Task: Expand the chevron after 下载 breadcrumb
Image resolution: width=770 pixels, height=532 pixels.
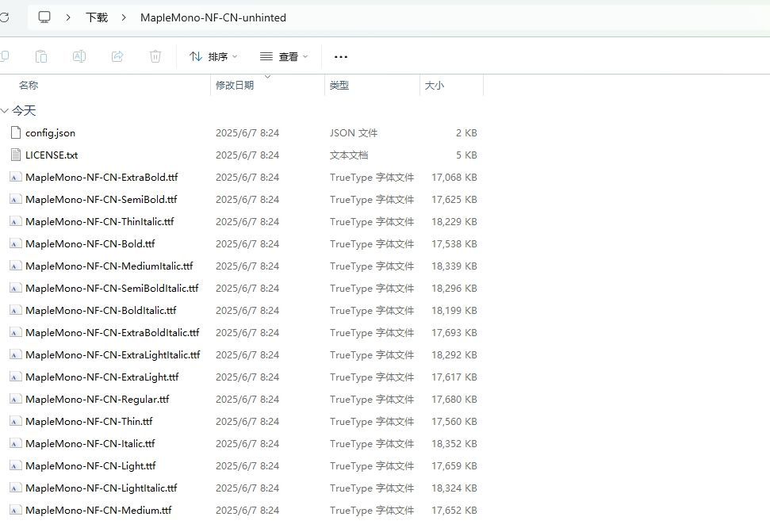Action: pyautogui.click(x=124, y=17)
